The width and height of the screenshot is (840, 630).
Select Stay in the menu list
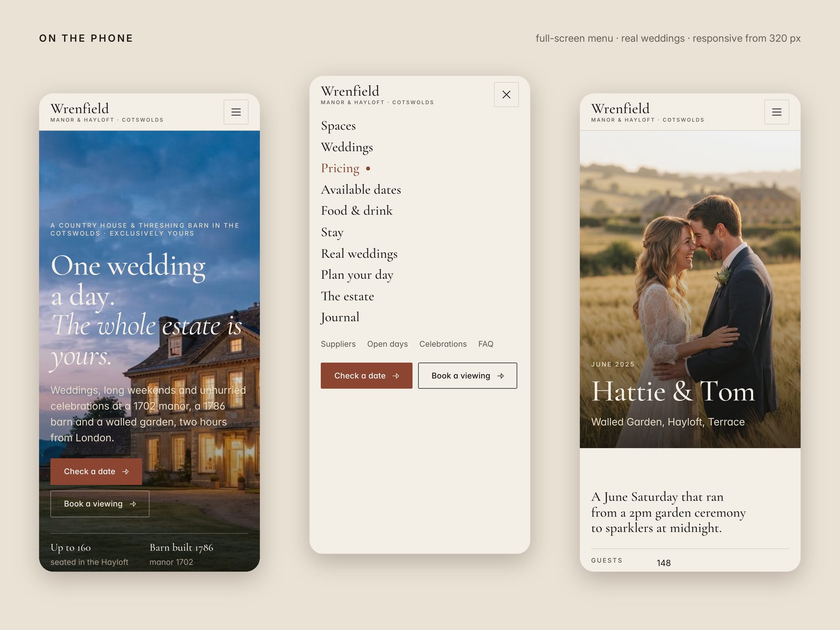pyautogui.click(x=332, y=232)
